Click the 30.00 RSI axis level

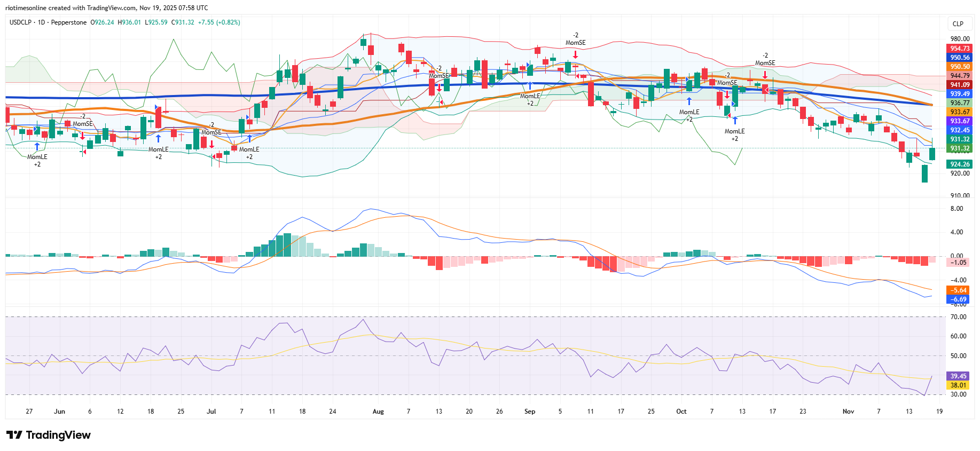point(958,394)
